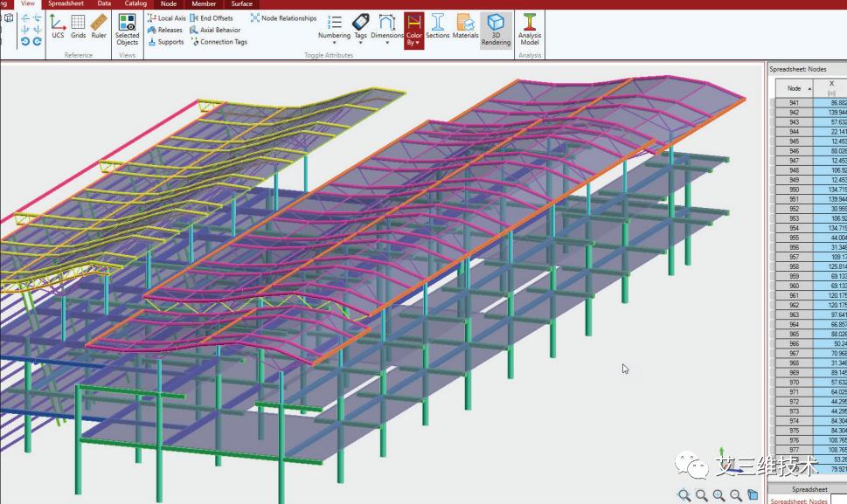This screenshot has height=504, width=847.
Task: Enable the 3D Rendering mode
Action: pyautogui.click(x=496, y=28)
